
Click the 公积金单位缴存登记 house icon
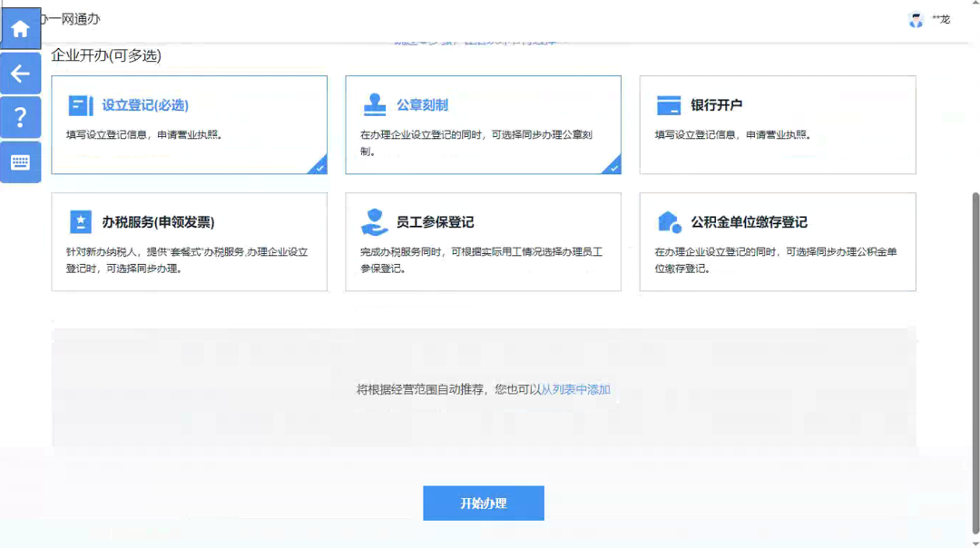coord(668,221)
